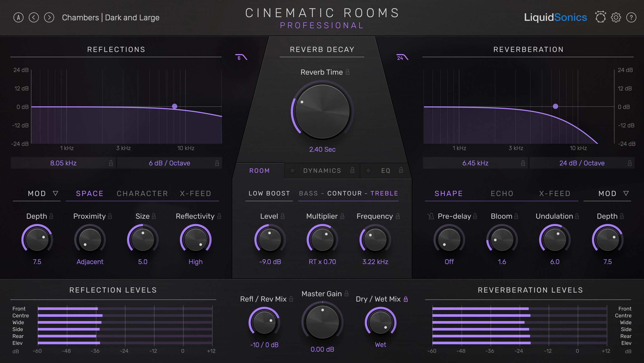Click reverberation filter curve handle
The width and height of the screenshot is (644, 363).
coord(556,106)
